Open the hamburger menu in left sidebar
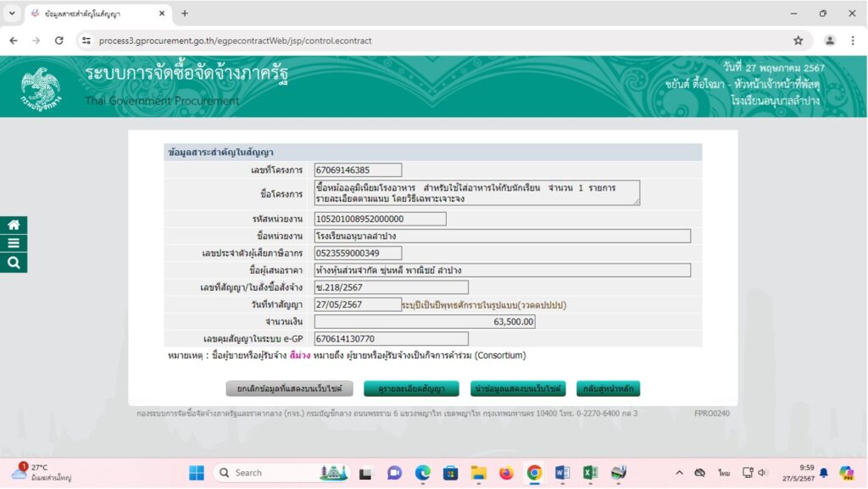The width and height of the screenshot is (868, 489). (14, 243)
